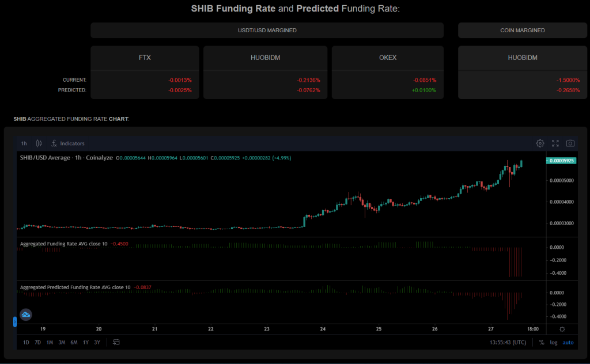Toggle percentage scale mode
The image size is (590, 364).
pyautogui.click(x=542, y=342)
